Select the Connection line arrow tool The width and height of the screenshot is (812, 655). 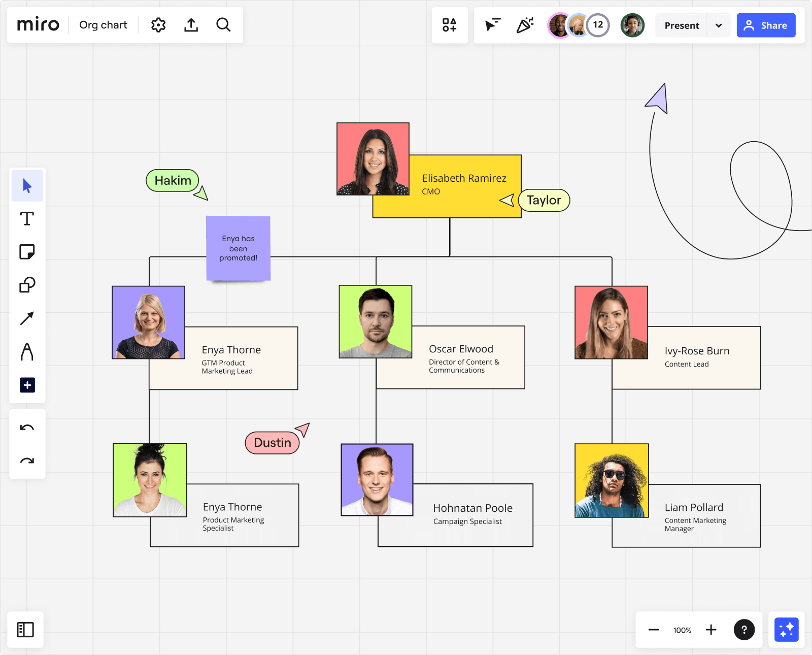27,318
